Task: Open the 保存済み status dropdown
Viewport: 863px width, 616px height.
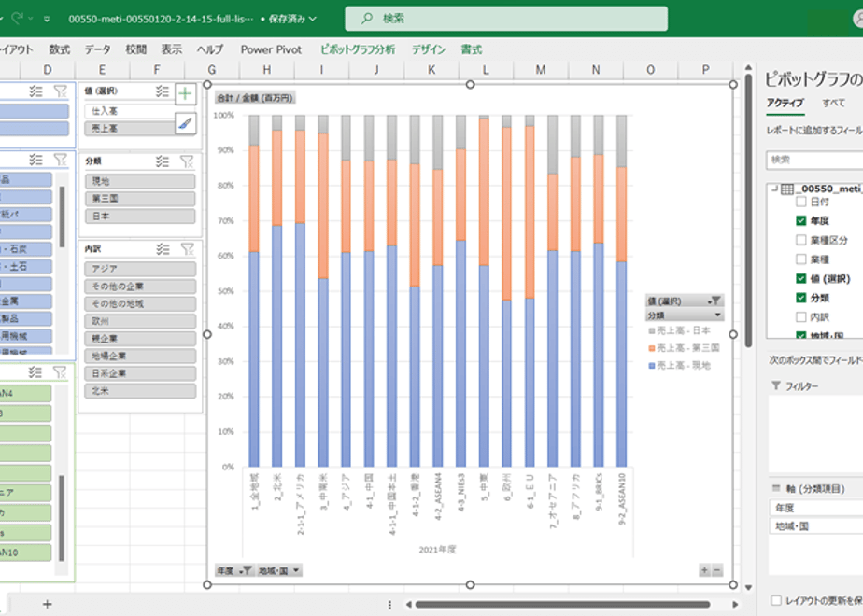Action: (313, 19)
